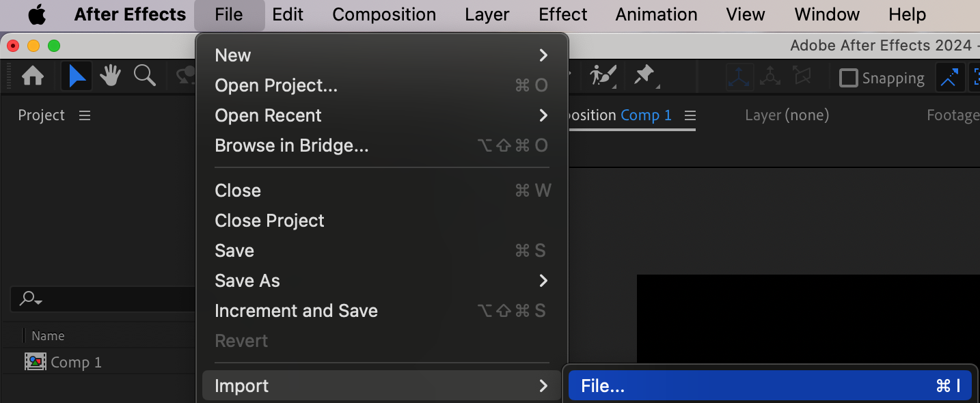Switch to the Layer (none) tab

[787, 115]
